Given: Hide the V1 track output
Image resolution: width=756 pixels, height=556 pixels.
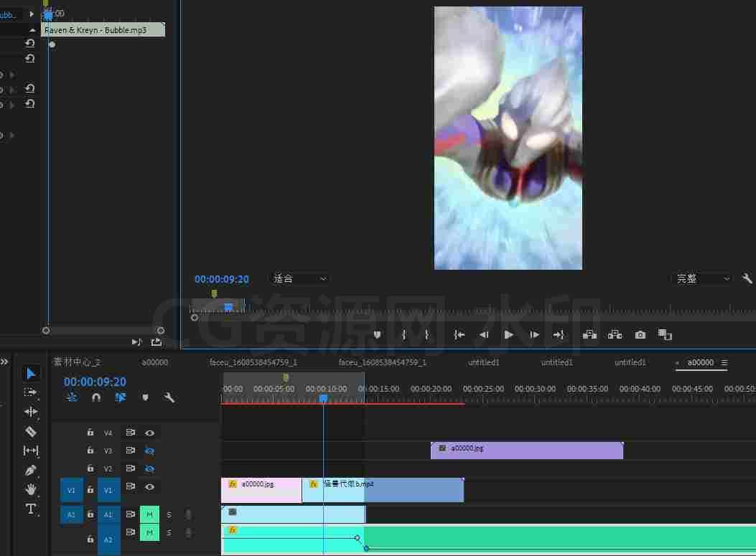Looking at the screenshot, I should 149,486.
